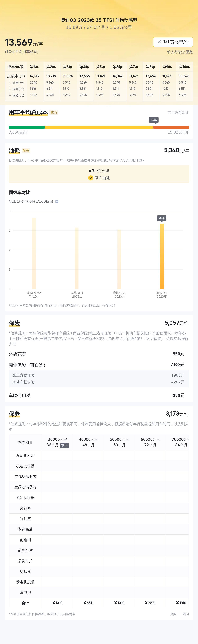Click the yellow check icon beside 官方油耗
Image resolution: width=198 pixels, height=644 pixels.
91,178
